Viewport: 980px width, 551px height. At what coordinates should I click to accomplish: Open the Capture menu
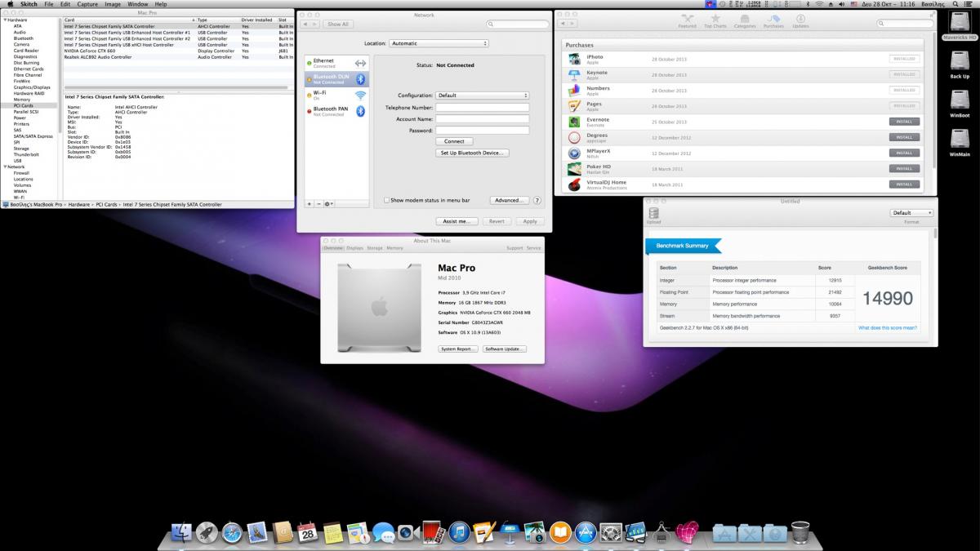pyautogui.click(x=87, y=4)
